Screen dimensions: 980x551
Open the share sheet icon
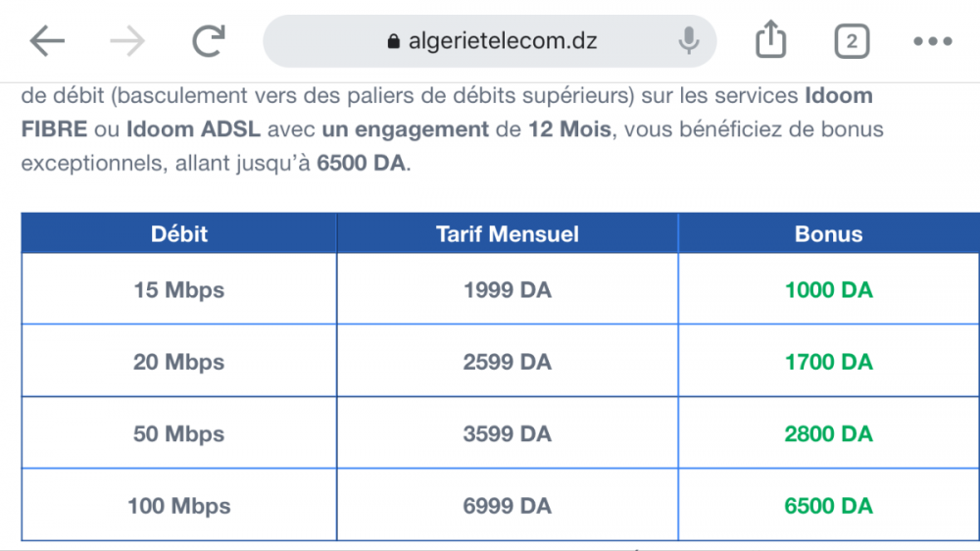pyautogui.click(x=771, y=41)
